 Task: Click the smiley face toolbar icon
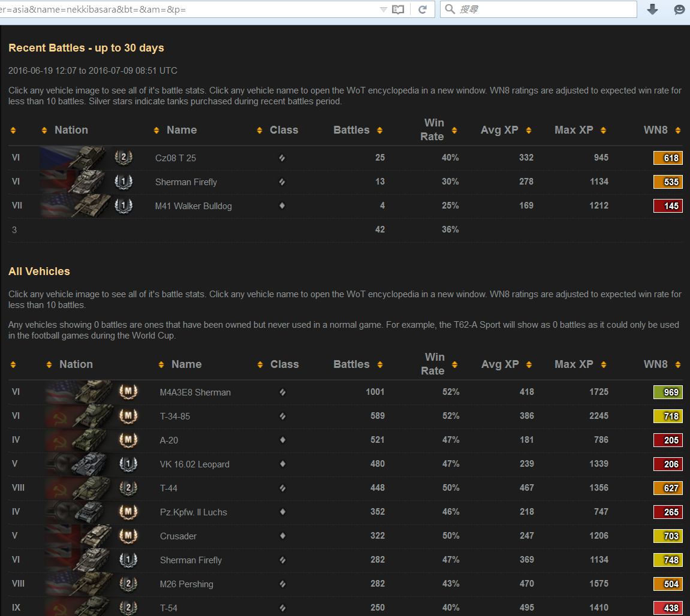pyautogui.click(x=679, y=10)
